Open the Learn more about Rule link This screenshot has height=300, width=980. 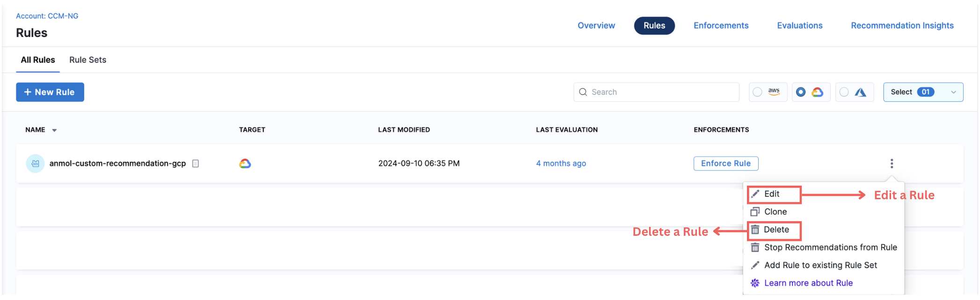808,283
